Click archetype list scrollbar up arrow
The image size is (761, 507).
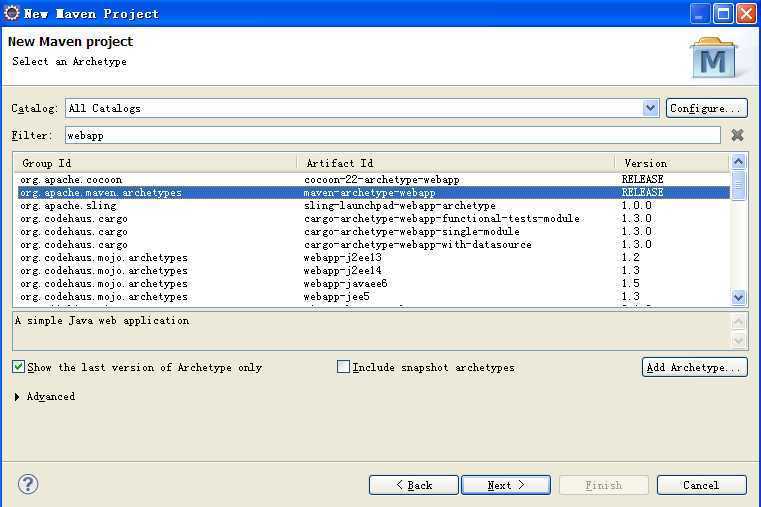(738, 162)
